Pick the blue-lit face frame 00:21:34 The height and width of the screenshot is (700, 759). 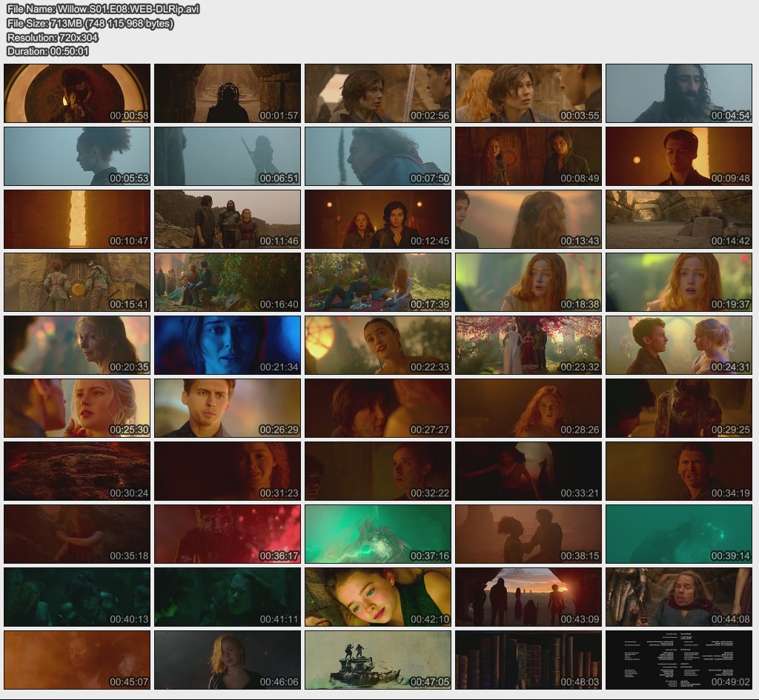pyautogui.click(x=228, y=345)
